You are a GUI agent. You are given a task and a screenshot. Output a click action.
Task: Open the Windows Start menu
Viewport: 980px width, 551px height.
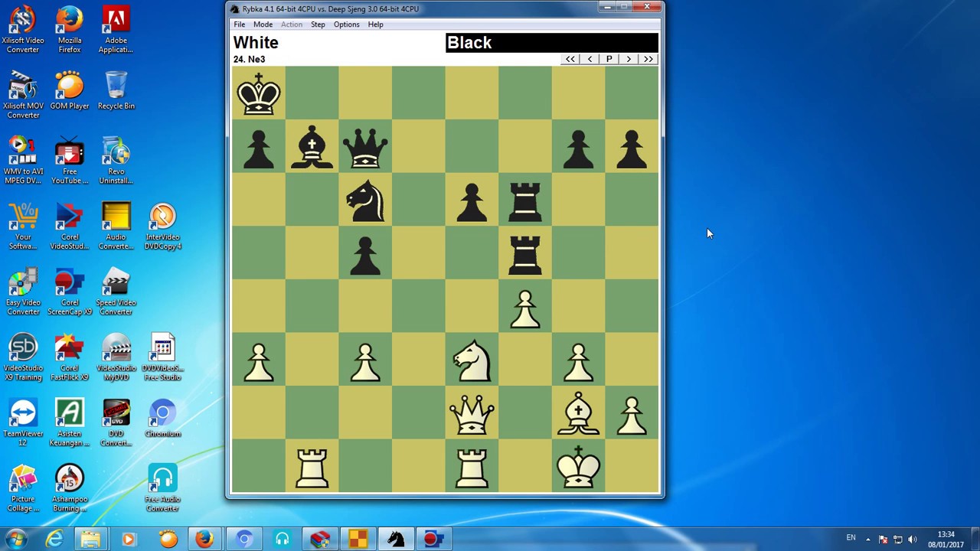[16, 539]
